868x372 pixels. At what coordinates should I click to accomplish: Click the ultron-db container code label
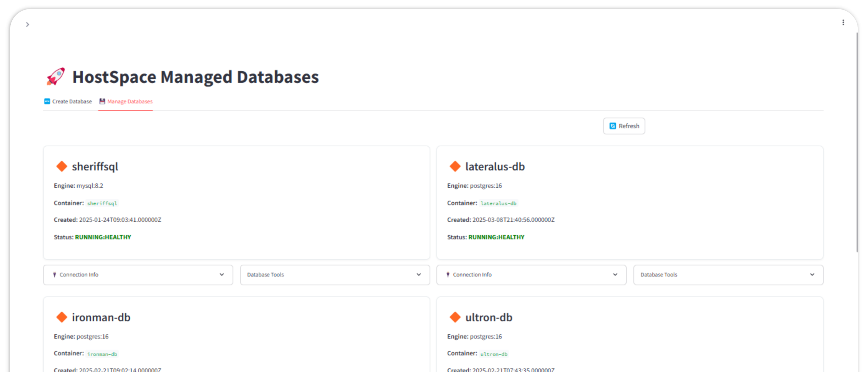[494, 354]
